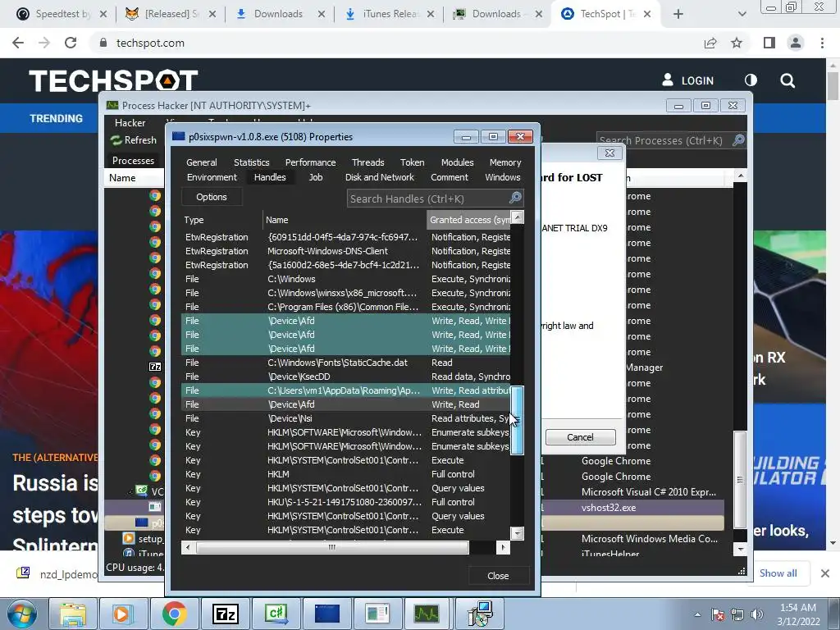This screenshot has height=630, width=840.
Task: Click handles list scroll-up arrow
Action: pyautogui.click(x=517, y=217)
